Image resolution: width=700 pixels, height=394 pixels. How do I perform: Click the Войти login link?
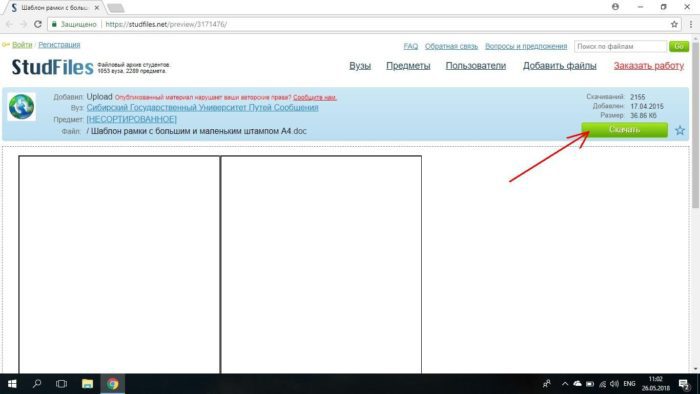(22, 45)
